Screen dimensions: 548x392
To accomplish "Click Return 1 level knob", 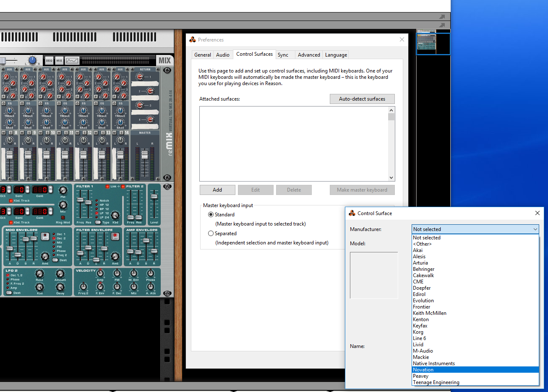I will pyautogui.click(x=140, y=77).
